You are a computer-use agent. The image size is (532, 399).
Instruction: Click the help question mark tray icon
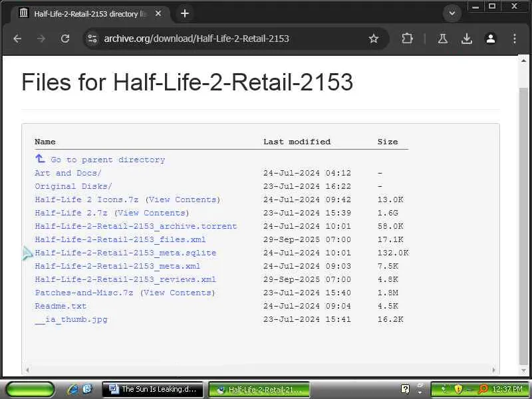tap(405, 389)
